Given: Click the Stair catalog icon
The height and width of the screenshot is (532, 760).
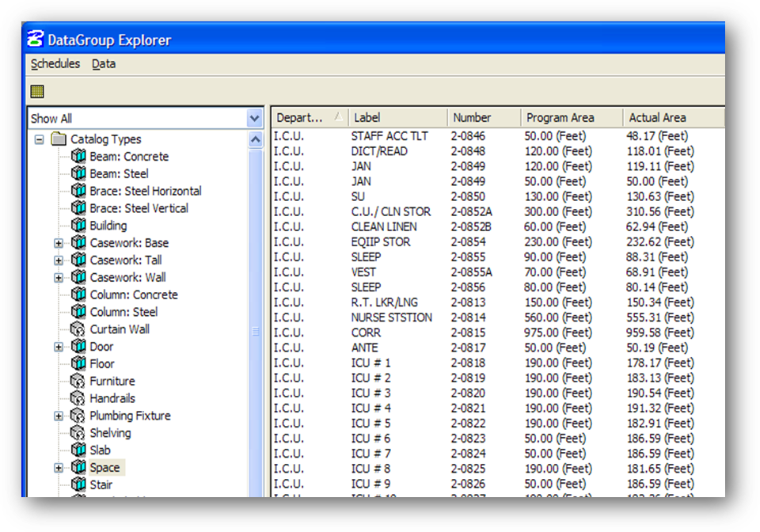Looking at the screenshot, I should 78,484.
